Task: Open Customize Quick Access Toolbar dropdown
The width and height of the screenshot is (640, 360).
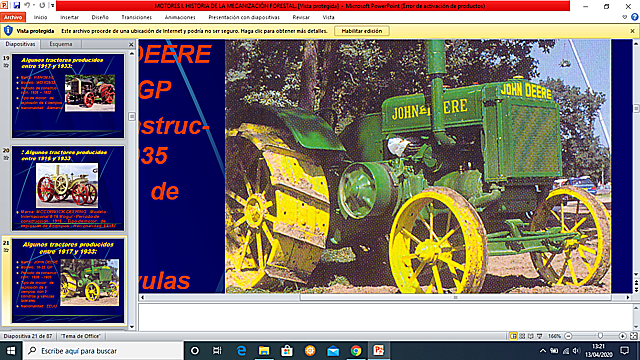Action: [53, 6]
